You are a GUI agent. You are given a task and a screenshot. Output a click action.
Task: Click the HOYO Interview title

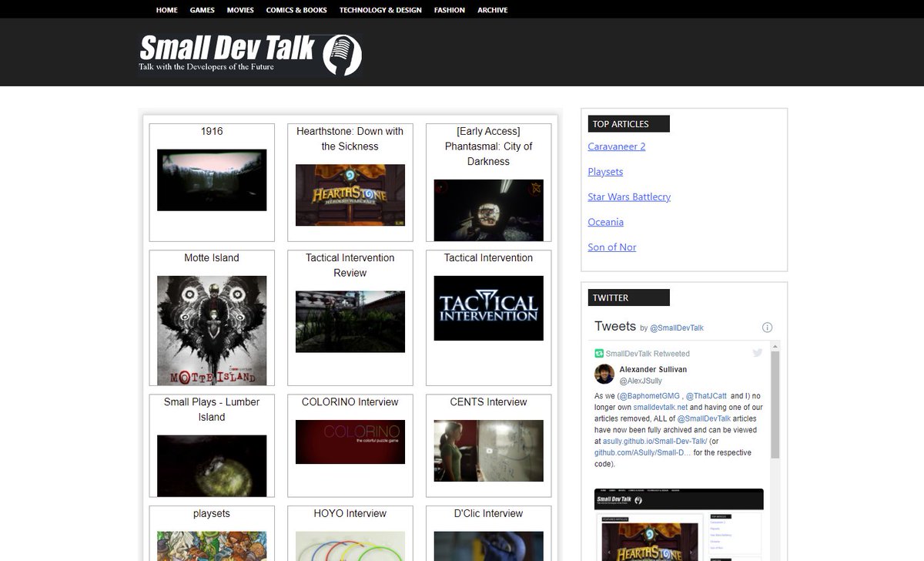(350, 513)
